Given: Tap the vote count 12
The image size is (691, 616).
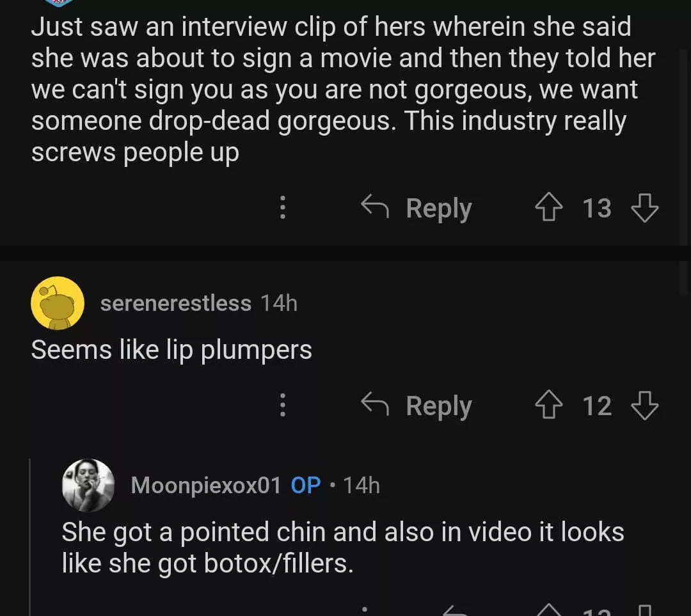Looking at the screenshot, I should click(596, 406).
